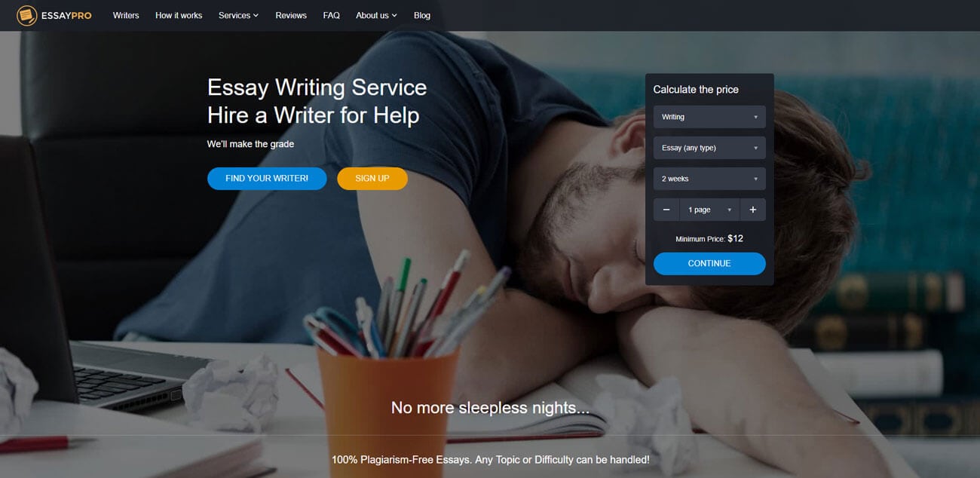Expand the Services menu chevron
Viewport: 980px width, 478px height.
pos(256,16)
